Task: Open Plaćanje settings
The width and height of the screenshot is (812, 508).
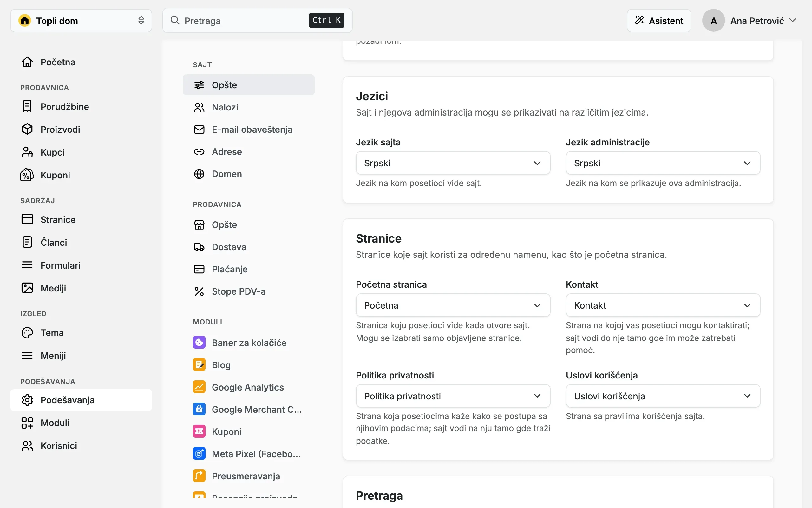Action: [248, 269]
